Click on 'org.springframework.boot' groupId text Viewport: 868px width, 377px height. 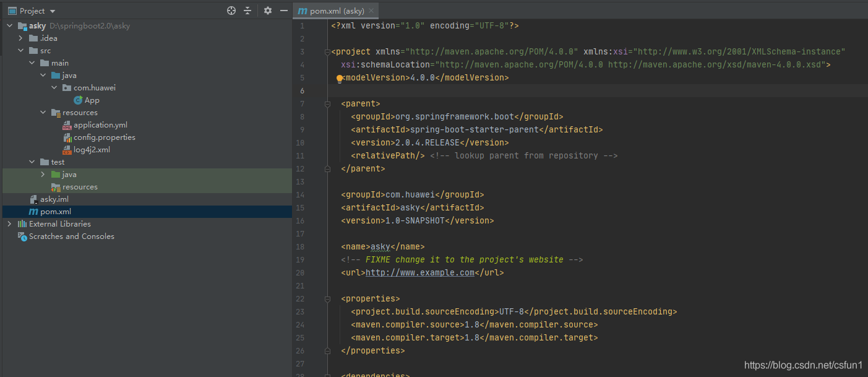coord(455,116)
